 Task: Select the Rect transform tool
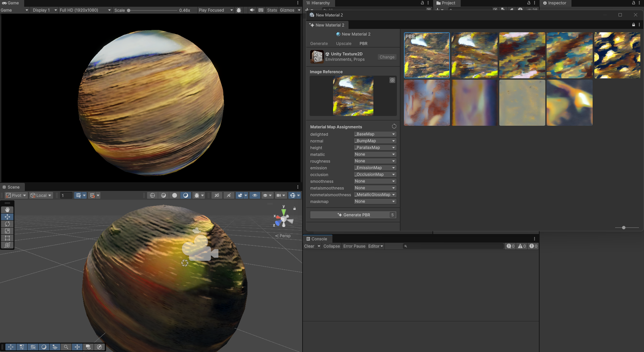coord(7,238)
